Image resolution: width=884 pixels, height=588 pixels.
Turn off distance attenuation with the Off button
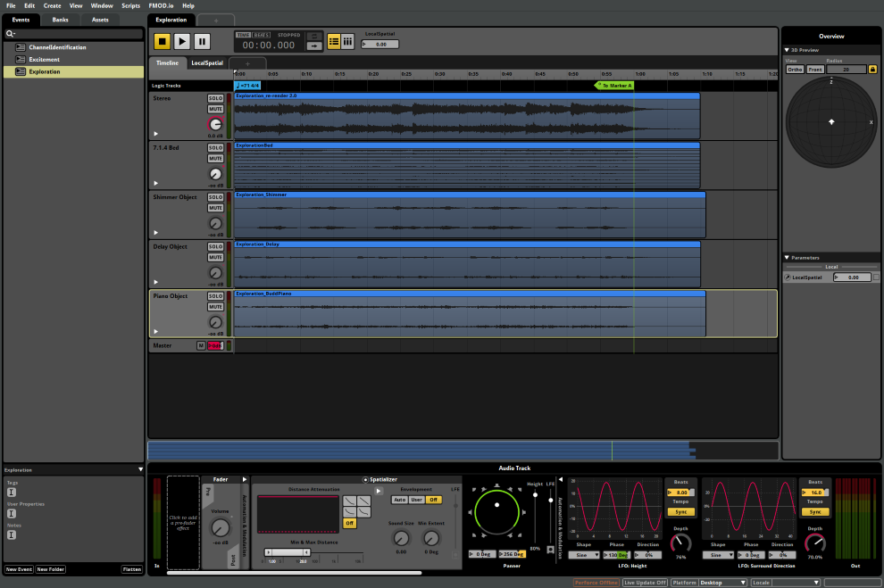pos(349,523)
